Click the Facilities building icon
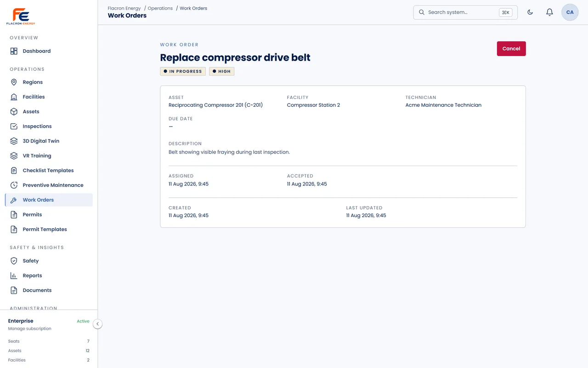Viewport: 588px width, 368px height. [x=14, y=97]
